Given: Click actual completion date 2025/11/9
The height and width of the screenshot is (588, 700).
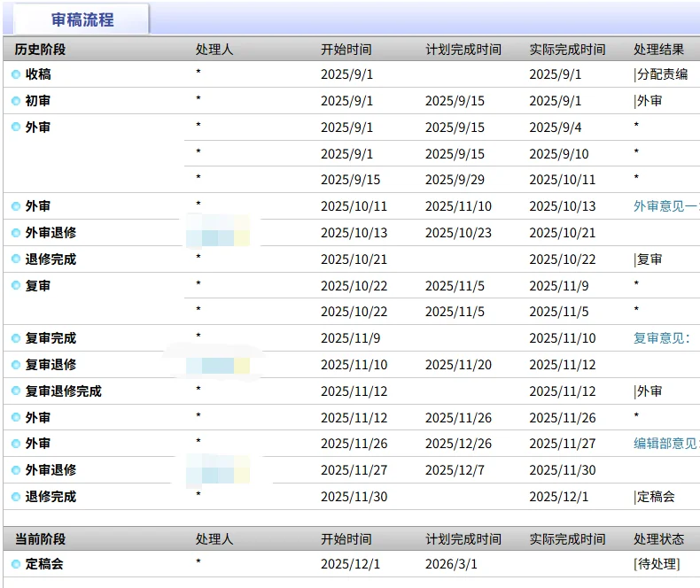Looking at the screenshot, I should (x=559, y=286).
